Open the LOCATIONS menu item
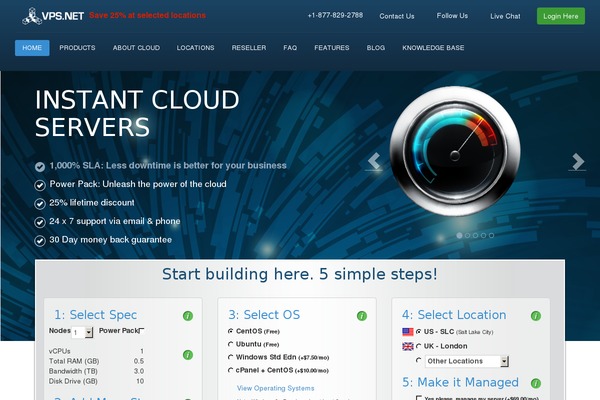 point(196,48)
